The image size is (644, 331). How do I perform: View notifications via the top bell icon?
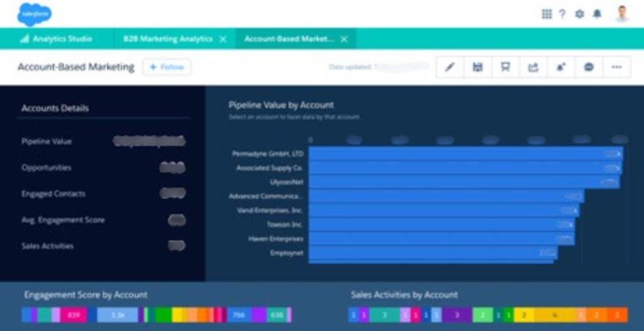click(597, 14)
